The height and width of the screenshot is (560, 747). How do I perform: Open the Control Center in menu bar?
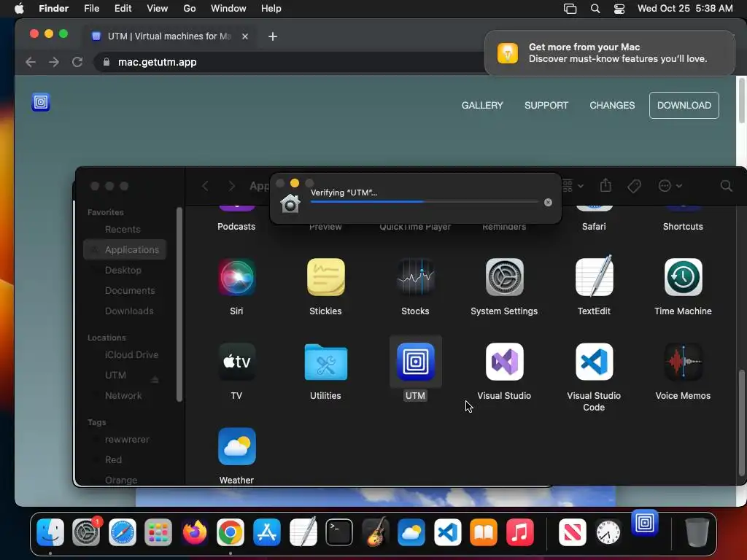pos(619,9)
